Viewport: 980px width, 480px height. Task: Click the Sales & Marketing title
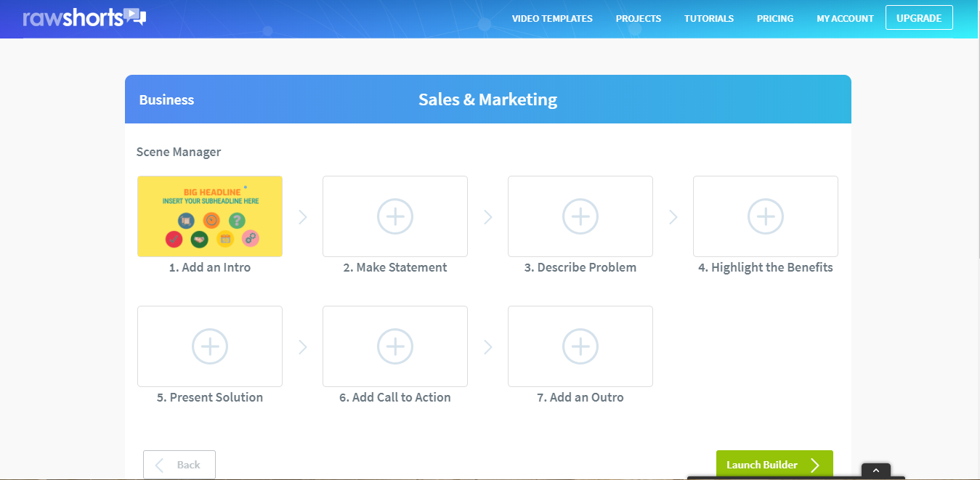click(488, 99)
